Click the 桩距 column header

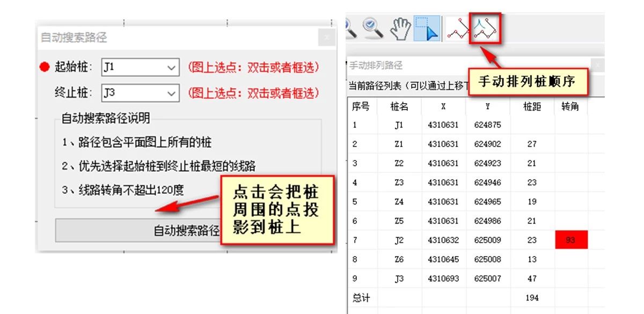coord(531,106)
